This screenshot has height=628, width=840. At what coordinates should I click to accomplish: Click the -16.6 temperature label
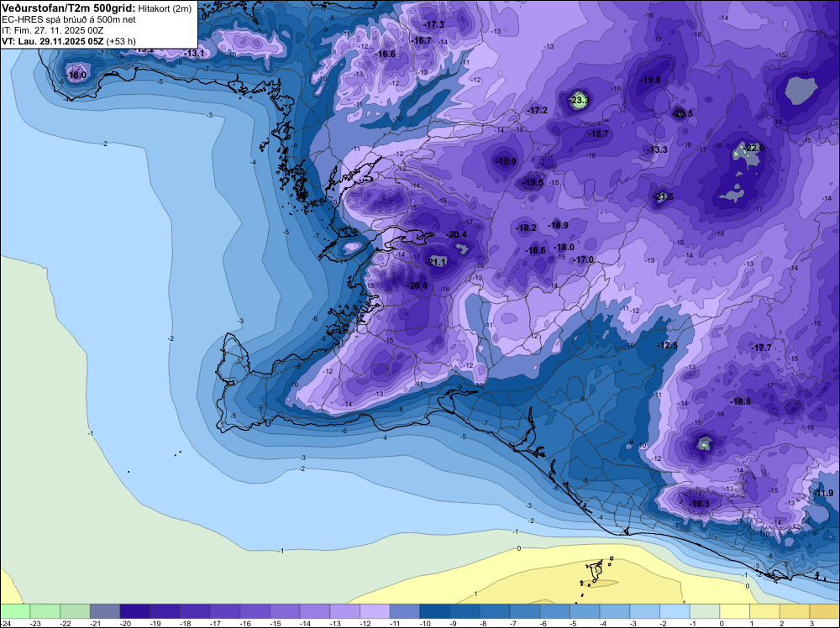click(x=386, y=54)
